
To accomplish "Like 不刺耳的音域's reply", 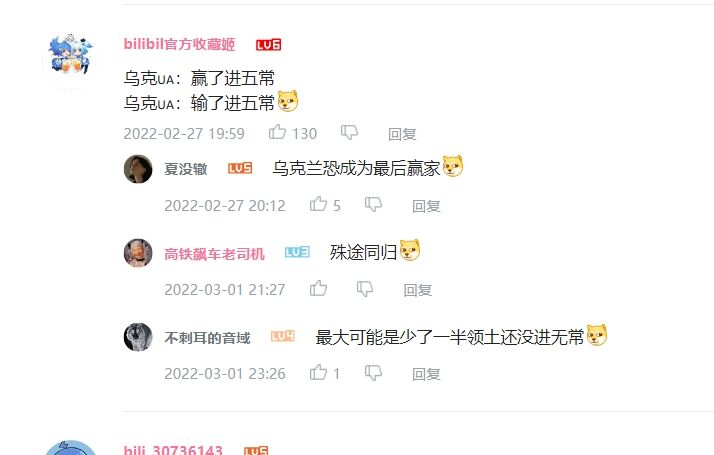I will [318, 372].
